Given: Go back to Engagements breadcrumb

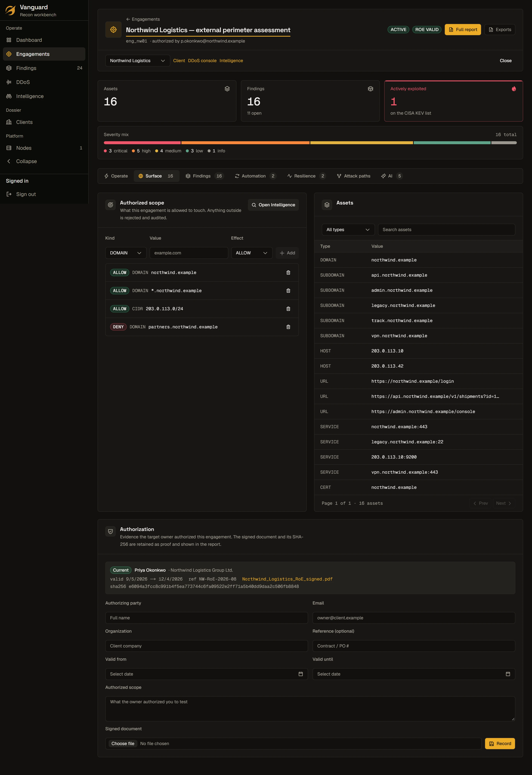Looking at the screenshot, I should pos(143,19).
